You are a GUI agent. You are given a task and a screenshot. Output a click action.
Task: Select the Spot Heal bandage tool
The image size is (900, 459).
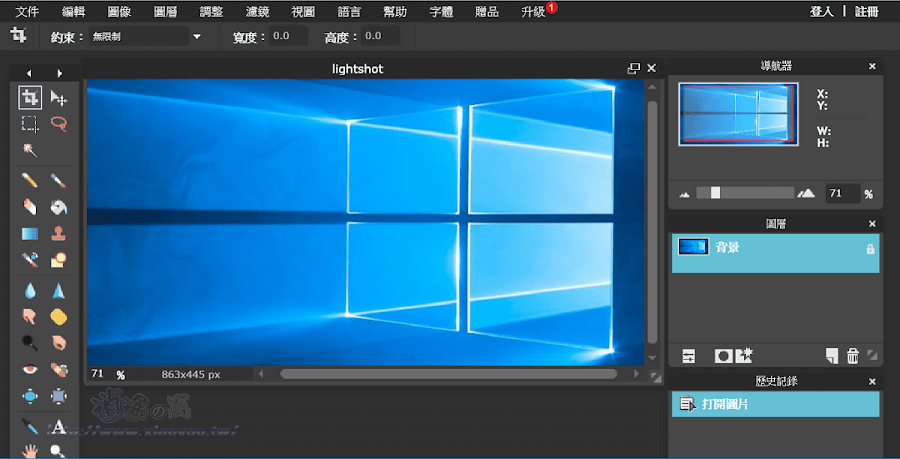pos(59,369)
